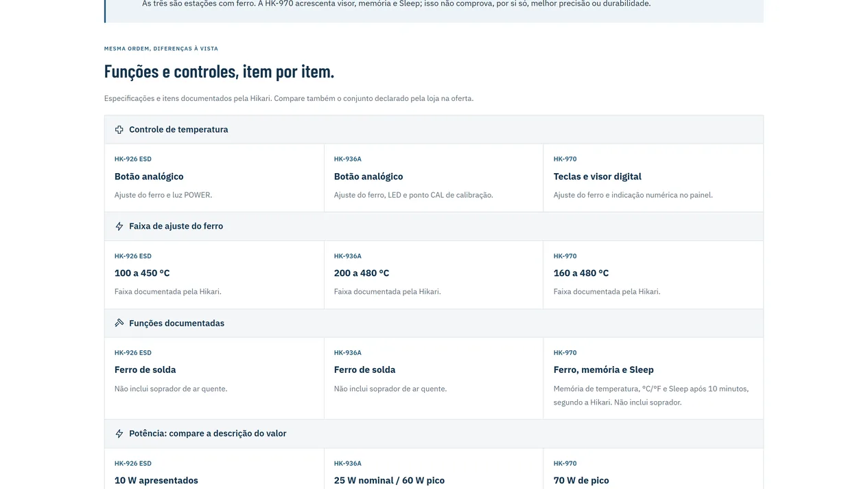
Task: Click "Ferro de solda" under HK-926 ESD
Action: (x=145, y=370)
